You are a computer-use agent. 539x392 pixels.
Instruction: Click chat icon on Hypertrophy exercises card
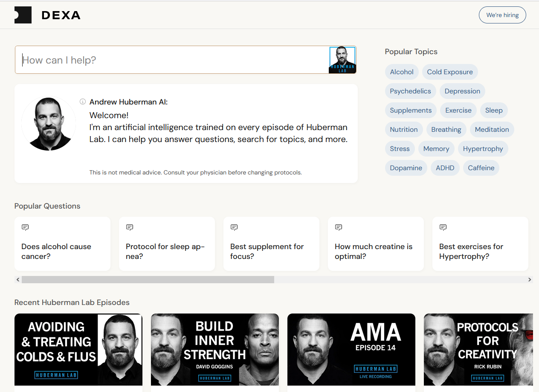pyautogui.click(x=443, y=227)
